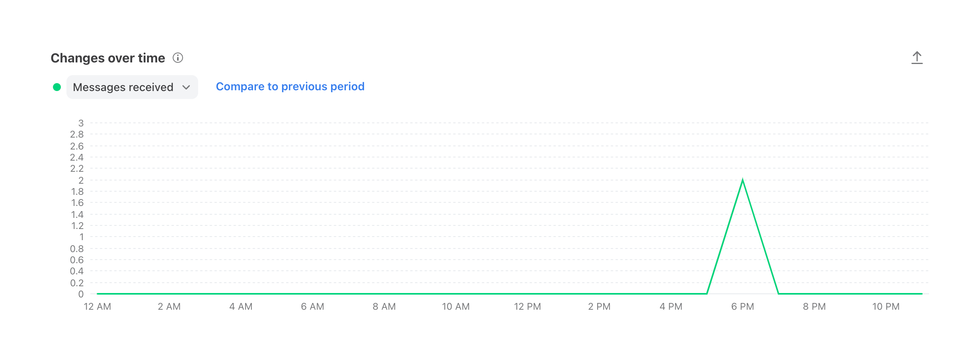Click the export upload arrow icon
The width and height of the screenshot is (980, 361).
click(x=917, y=58)
